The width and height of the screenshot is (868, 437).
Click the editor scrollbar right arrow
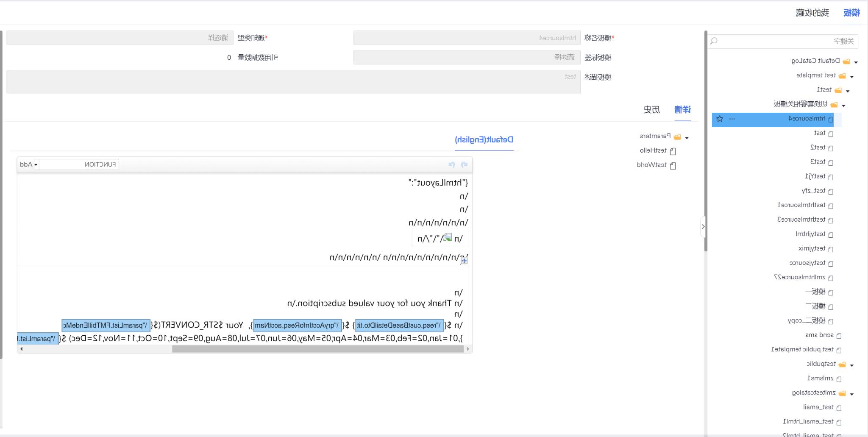(x=468, y=349)
